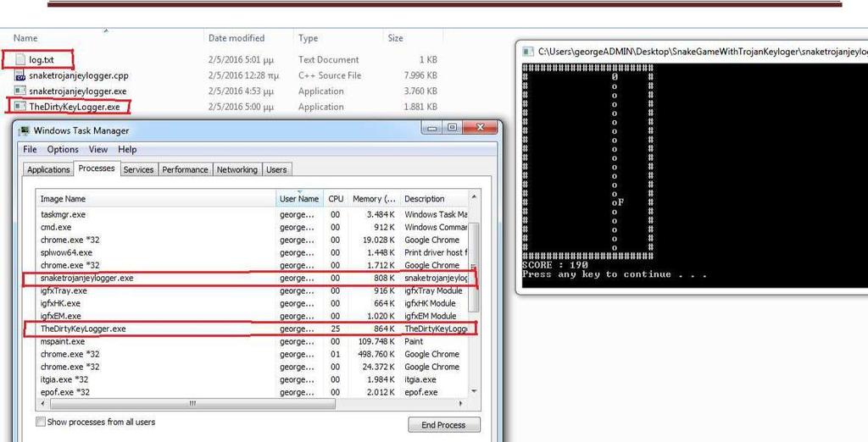Switch to the Users tab
The height and width of the screenshot is (442, 868).
click(276, 170)
